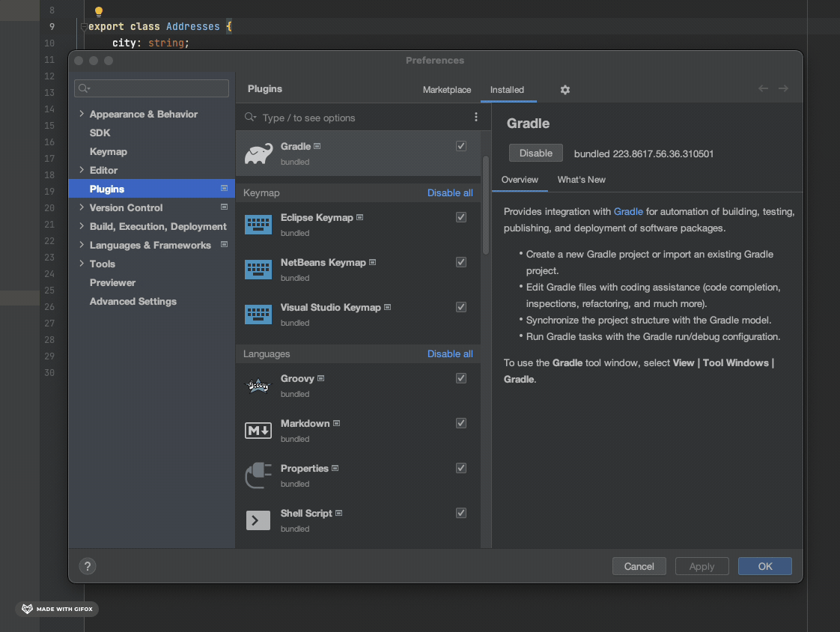This screenshot has height=632, width=840.
Task: Toggle the NetBeans Keymap checkbox
Action: point(460,262)
